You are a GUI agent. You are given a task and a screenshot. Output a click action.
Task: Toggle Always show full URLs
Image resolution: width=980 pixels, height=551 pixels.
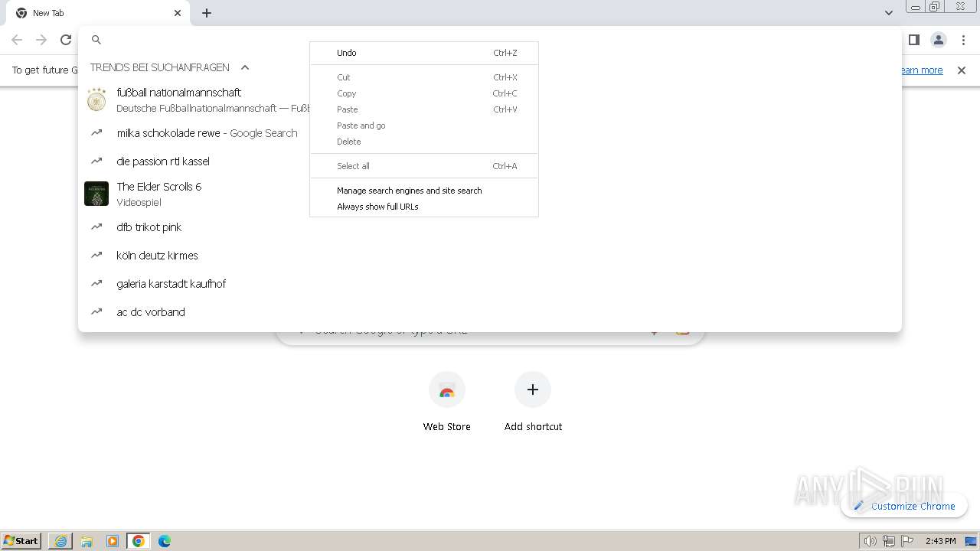coord(424,207)
